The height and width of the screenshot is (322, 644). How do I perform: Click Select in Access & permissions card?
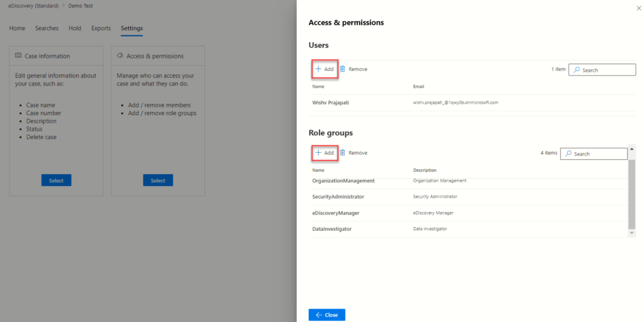[x=158, y=180]
